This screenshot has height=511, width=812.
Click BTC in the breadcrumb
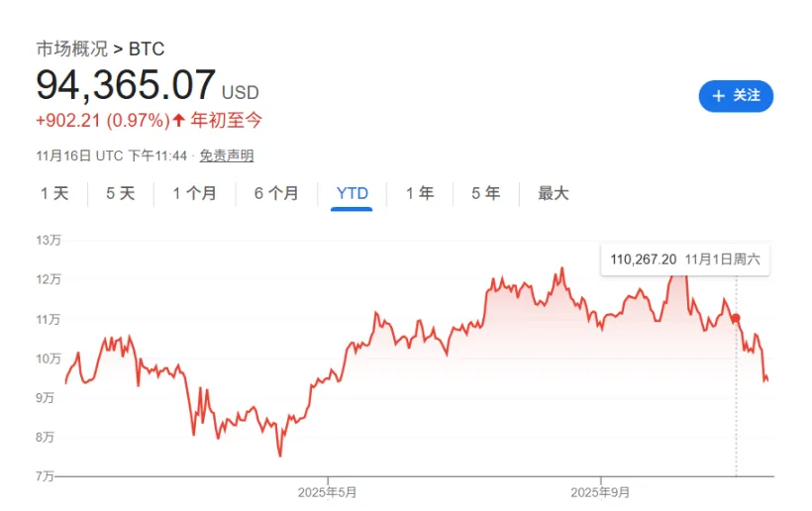pos(147,49)
